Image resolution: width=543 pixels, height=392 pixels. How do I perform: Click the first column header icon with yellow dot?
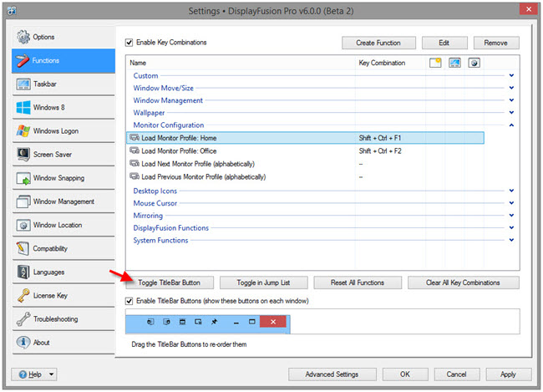point(435,63)
